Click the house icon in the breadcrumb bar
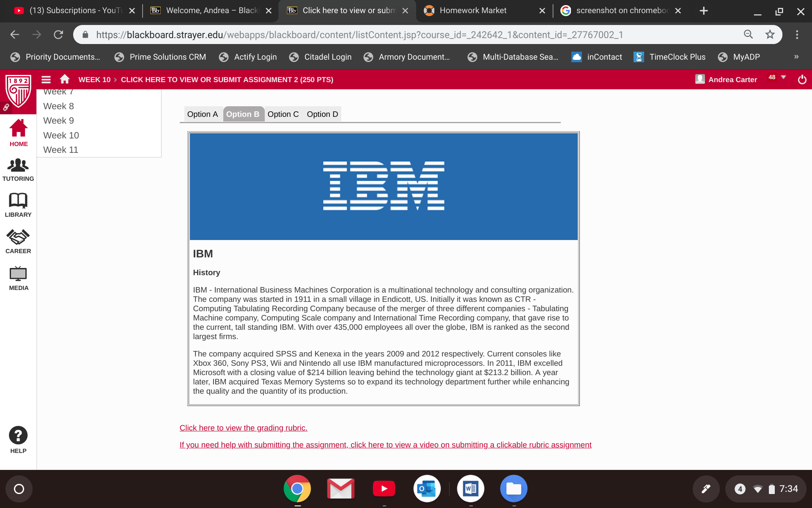 [65, 79]
